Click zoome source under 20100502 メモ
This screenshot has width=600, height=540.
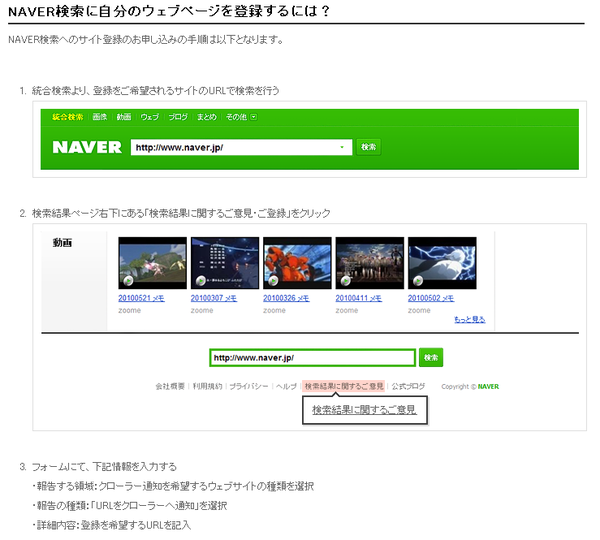[x=419, y=310]
